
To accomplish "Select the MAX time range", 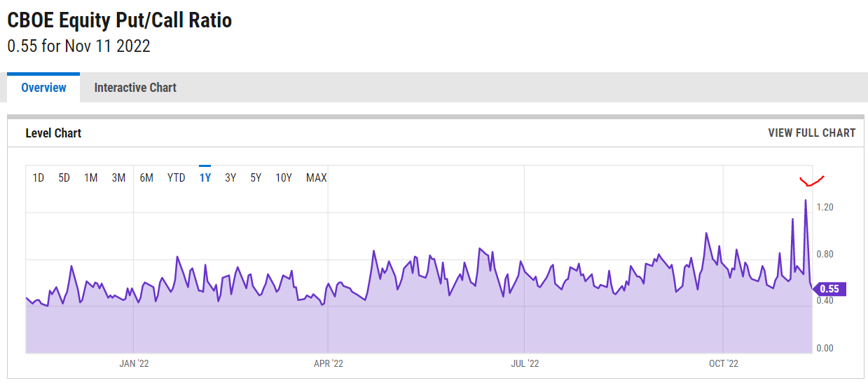I will coord(317,177).
